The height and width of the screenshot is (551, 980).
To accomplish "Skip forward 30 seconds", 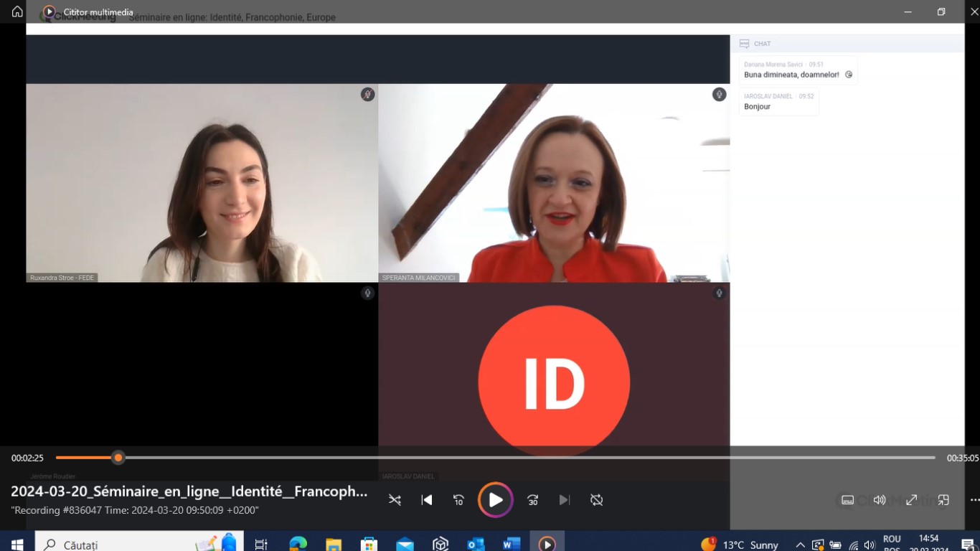I will [532, 500].
